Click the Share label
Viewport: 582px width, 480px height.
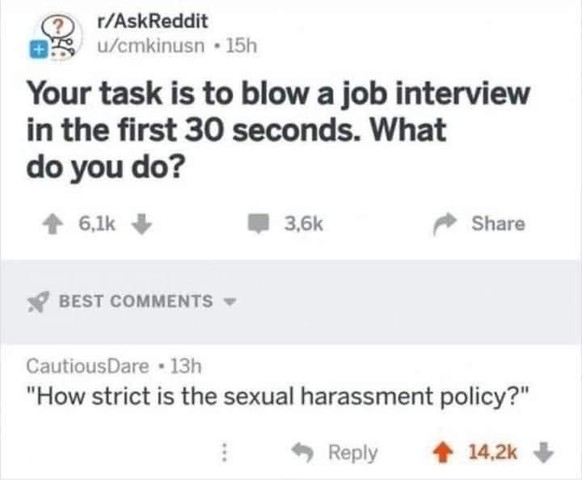pyautogui.click(x=498, y=223)
